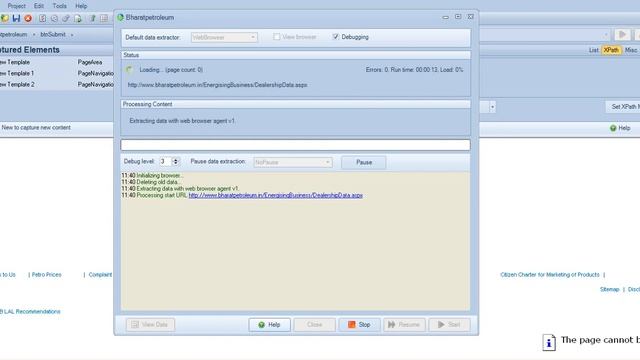
Task: Click the red circle X icon in toolbar
Action: 28,18
